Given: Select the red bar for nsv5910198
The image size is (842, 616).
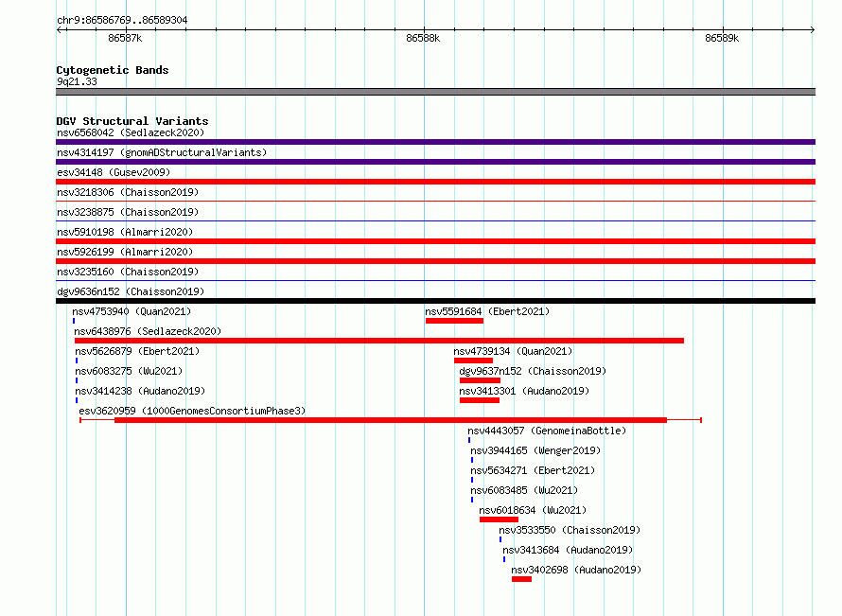Looking at the screenshot, I should click(x=435, y=241).
